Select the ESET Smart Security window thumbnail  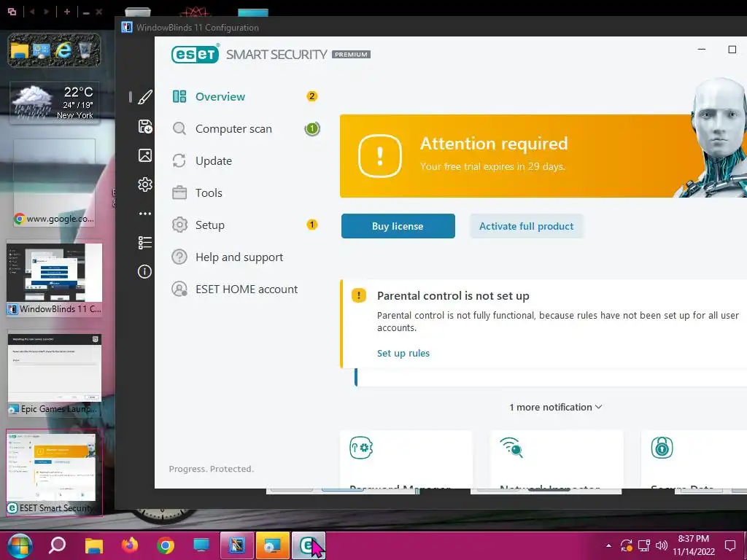tap(54, 473)
